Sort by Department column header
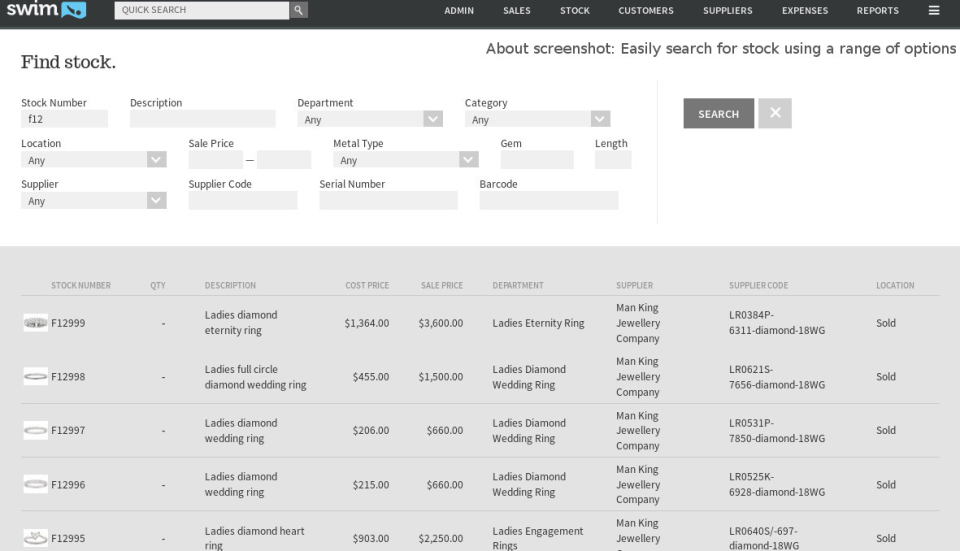 518,285
